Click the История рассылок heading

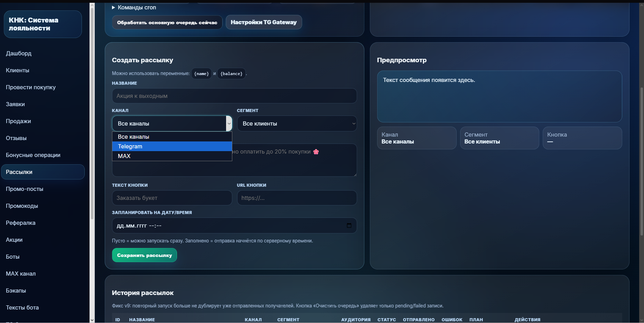pyautogui.click(x=143, y=293)
